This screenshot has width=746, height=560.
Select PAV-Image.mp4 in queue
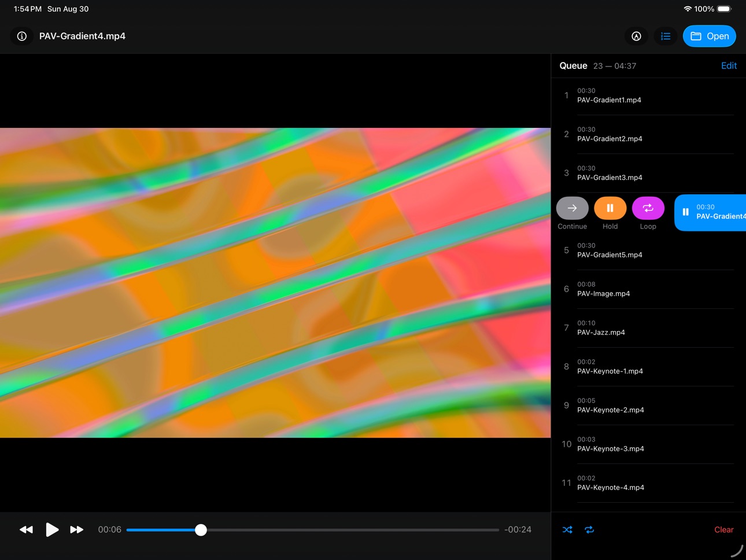[x=648, y=289]
